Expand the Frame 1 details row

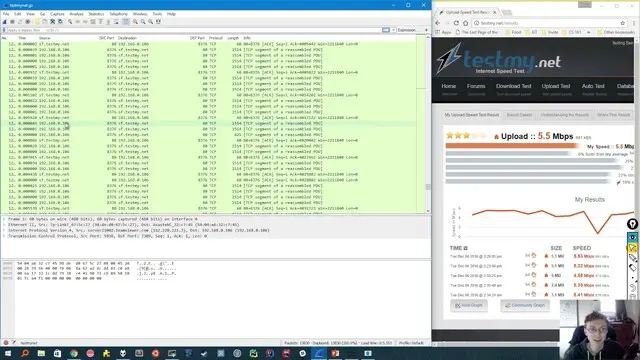coord(4,219)
